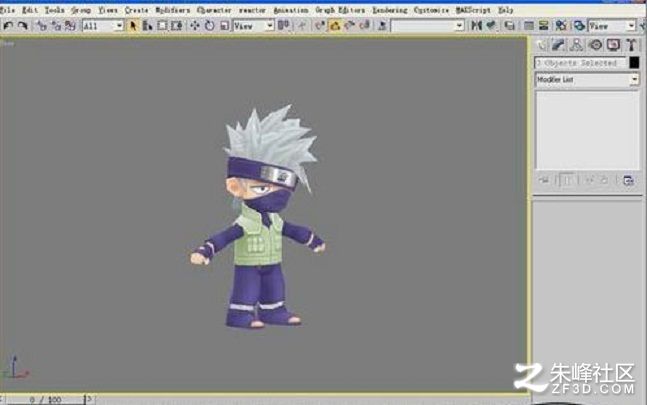Click the Mirror tool icon

pos(476,26)
